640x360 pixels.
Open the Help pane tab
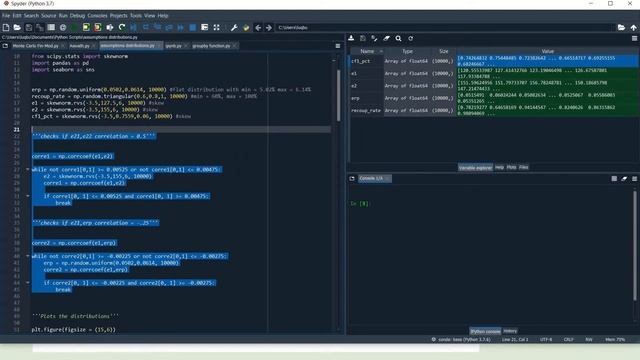pyautogui.click(x=499, y=167)
